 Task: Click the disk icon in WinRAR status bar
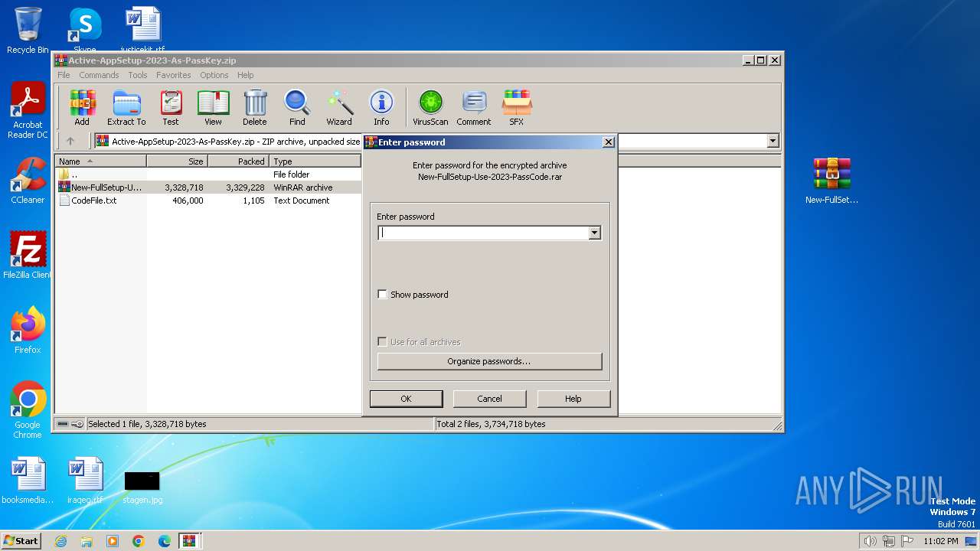(63, 424)
